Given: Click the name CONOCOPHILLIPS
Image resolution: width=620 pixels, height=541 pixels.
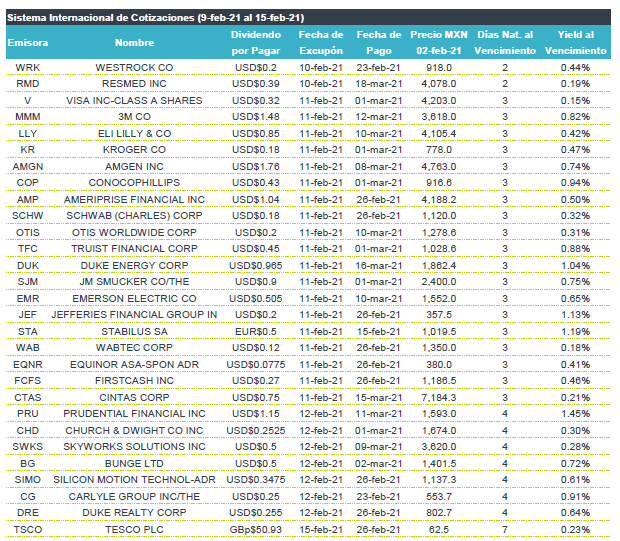Looking at the screenshot, I should 134,183.
